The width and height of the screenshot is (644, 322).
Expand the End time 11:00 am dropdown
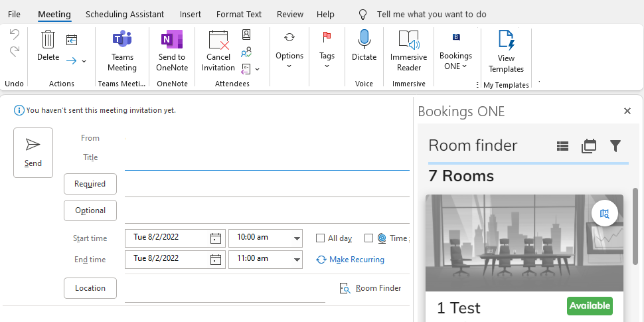(x=296, y=259)
